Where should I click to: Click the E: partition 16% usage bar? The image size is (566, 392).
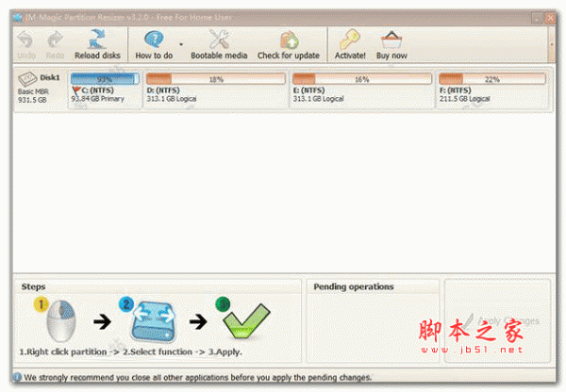pyautogui.click(x=362, y=79)
